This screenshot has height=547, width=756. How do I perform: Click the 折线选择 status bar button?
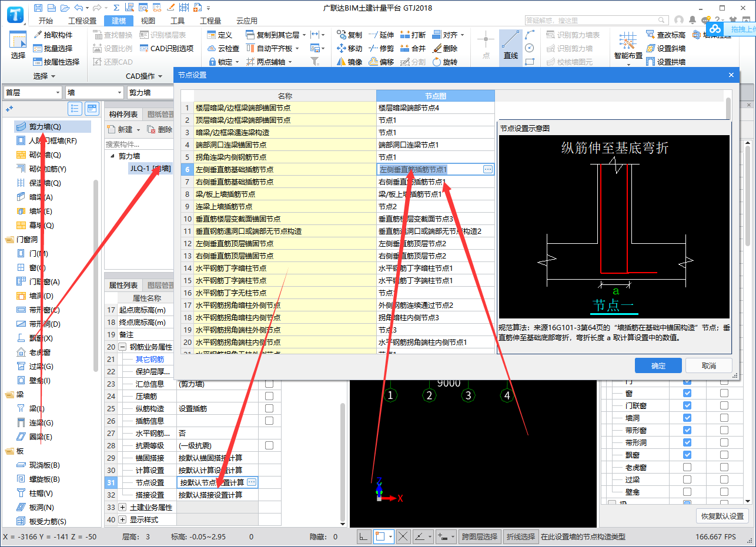[x=520, y=536]
